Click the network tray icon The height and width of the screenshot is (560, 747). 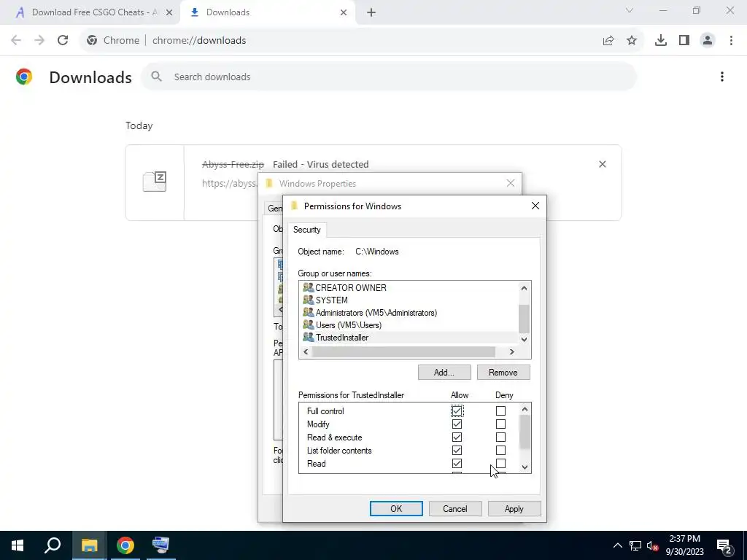(635, 545)
